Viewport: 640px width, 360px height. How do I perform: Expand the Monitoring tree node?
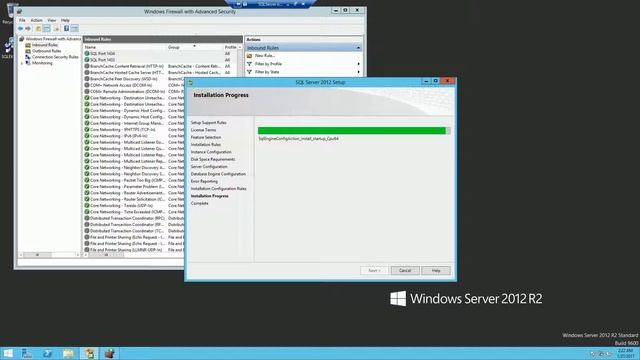22,63
